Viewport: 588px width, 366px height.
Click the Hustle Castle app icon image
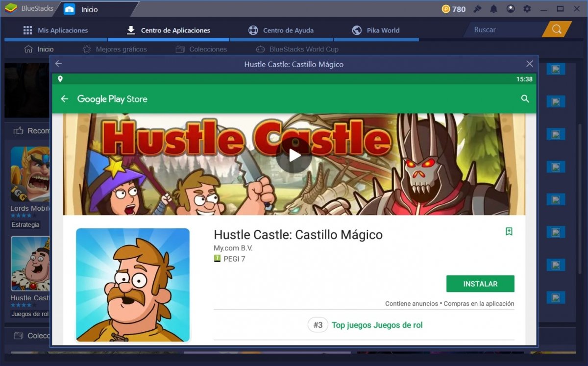pos(133,285)
